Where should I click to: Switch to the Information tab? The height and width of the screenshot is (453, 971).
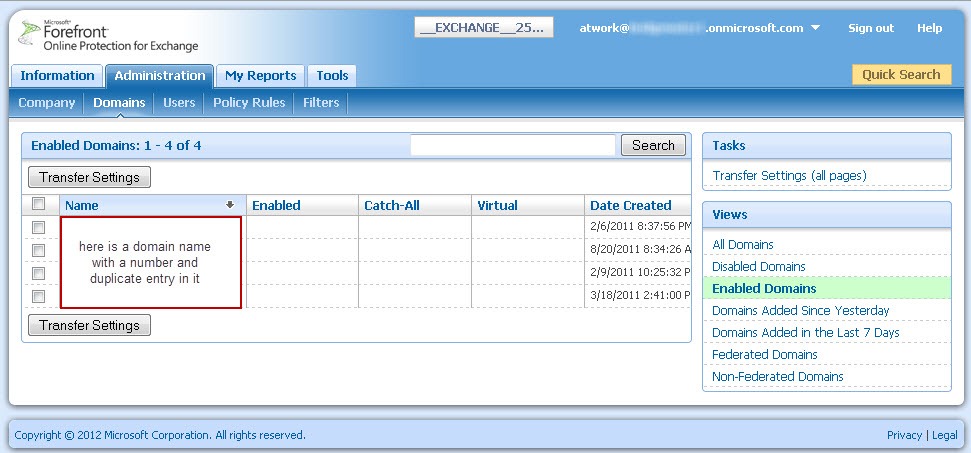[58, 76]
